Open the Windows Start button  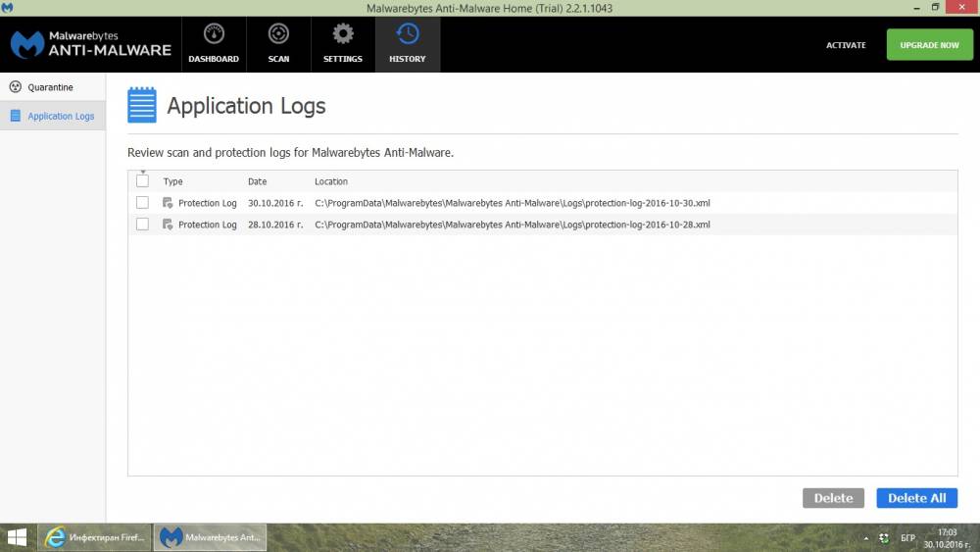18,537
